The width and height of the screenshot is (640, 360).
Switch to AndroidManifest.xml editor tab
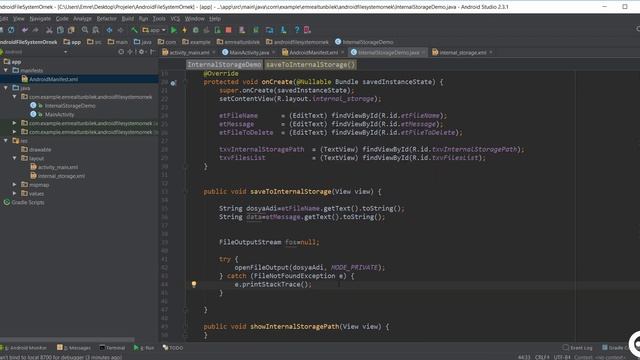[313, 52]
